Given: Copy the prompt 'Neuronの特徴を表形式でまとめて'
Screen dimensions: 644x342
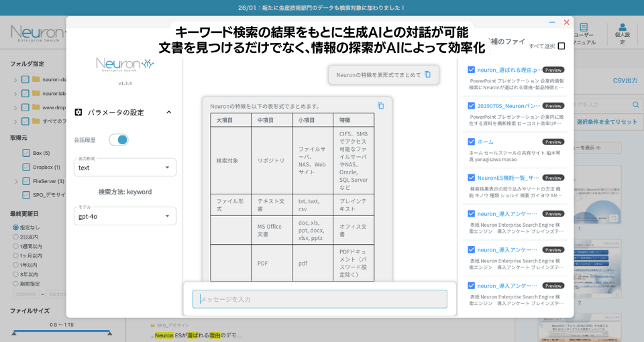Looking at the screenshot, I should point(427,74).
